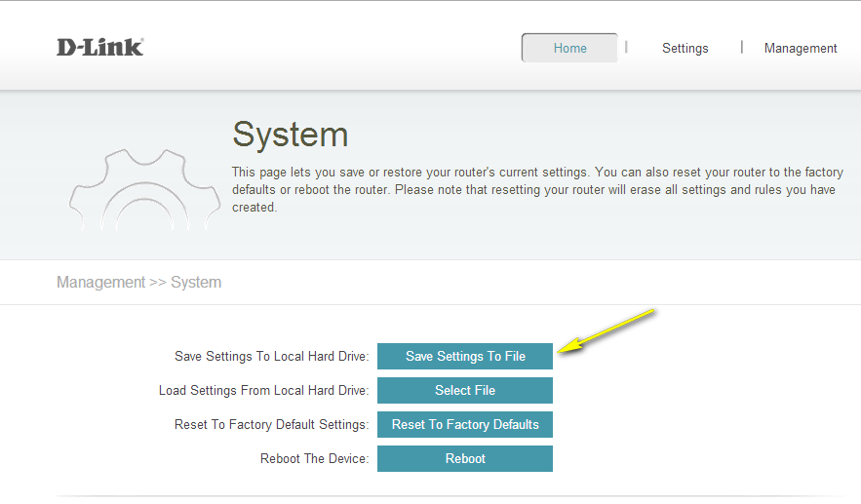Click the System page heading

[x=290, y=135]
